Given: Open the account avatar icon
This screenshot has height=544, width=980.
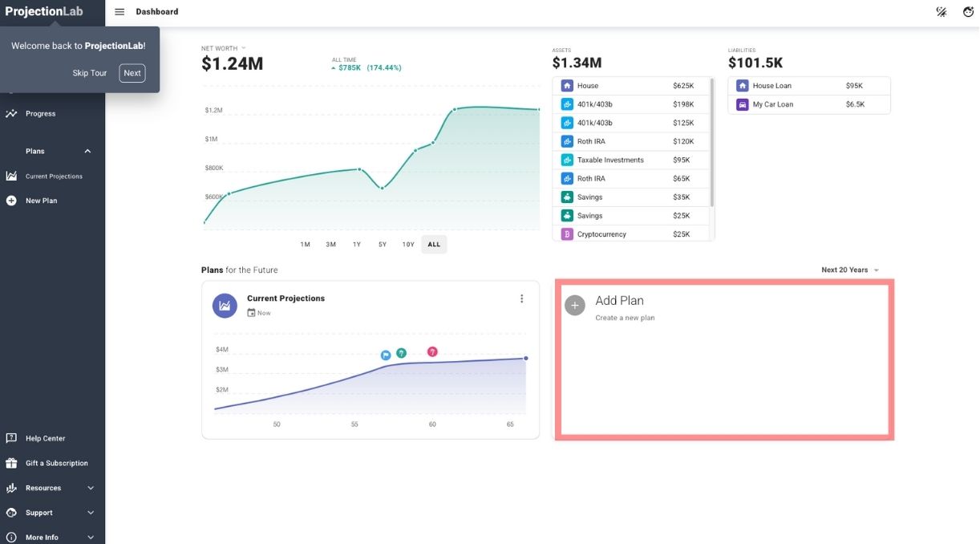Looking at the screenshot, I should pyautogui.click(x=967, y=12).
